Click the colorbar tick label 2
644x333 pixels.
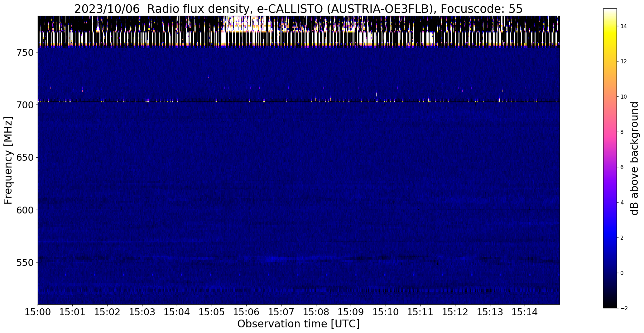click(x=622, y=238)
